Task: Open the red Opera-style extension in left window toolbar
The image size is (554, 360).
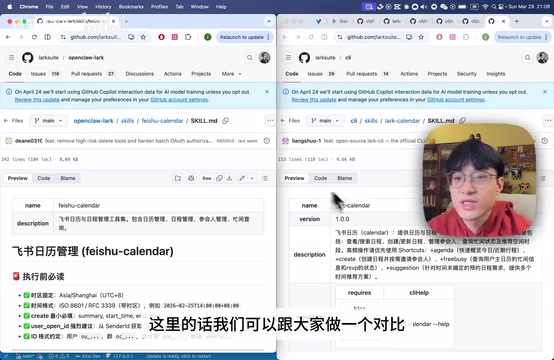Action: point(161,37)
